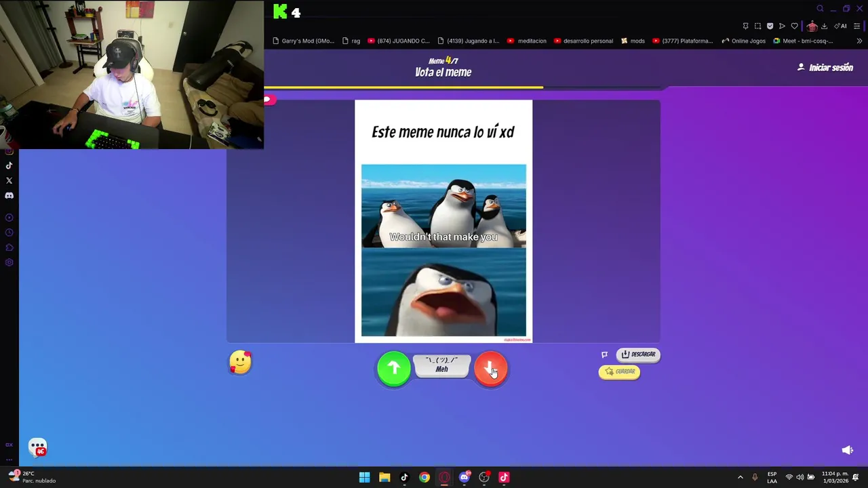Viewport: 868px width, 488px height.
Task: Open the Windows Start menu
Action: 364,477
